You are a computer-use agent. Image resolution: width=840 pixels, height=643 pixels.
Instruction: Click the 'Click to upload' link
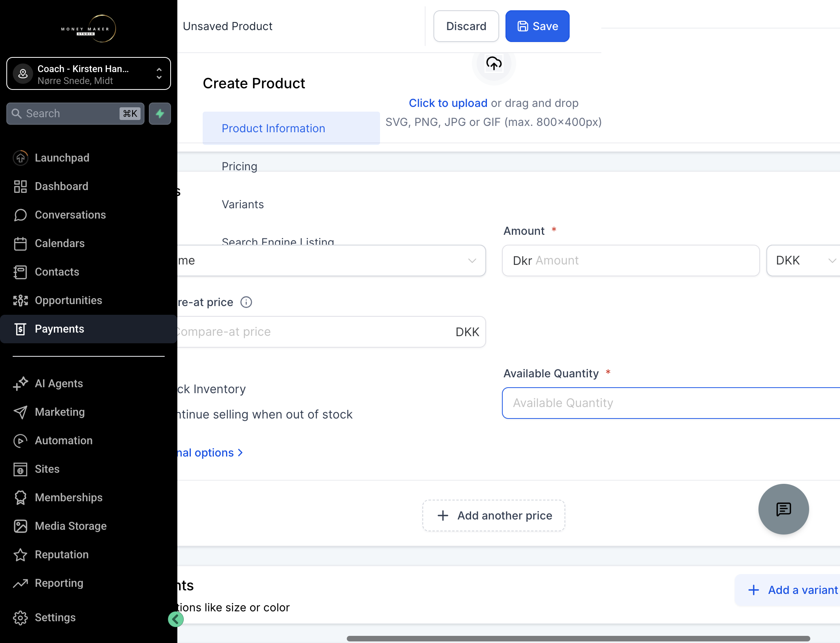point(448,103)
